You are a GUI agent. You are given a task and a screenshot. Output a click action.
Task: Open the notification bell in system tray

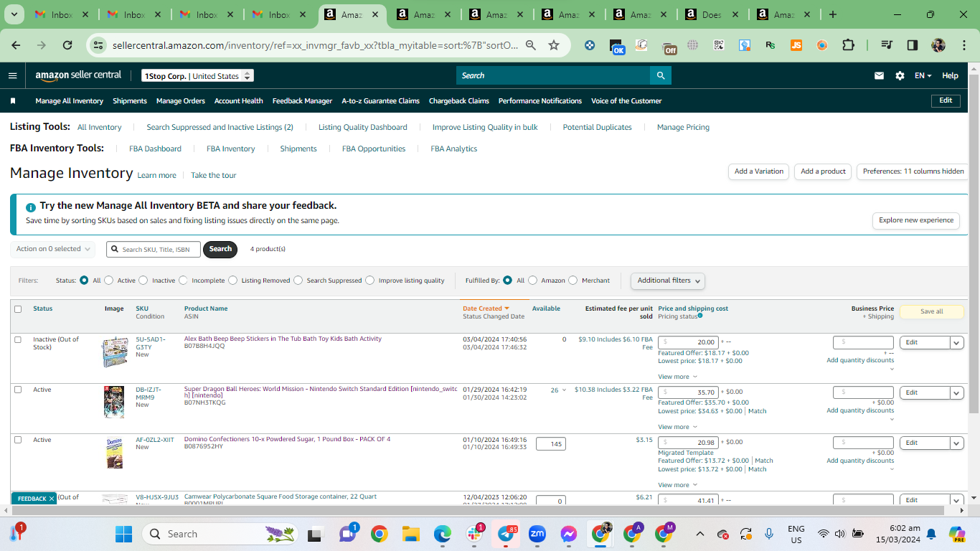(x=931, y=534)
